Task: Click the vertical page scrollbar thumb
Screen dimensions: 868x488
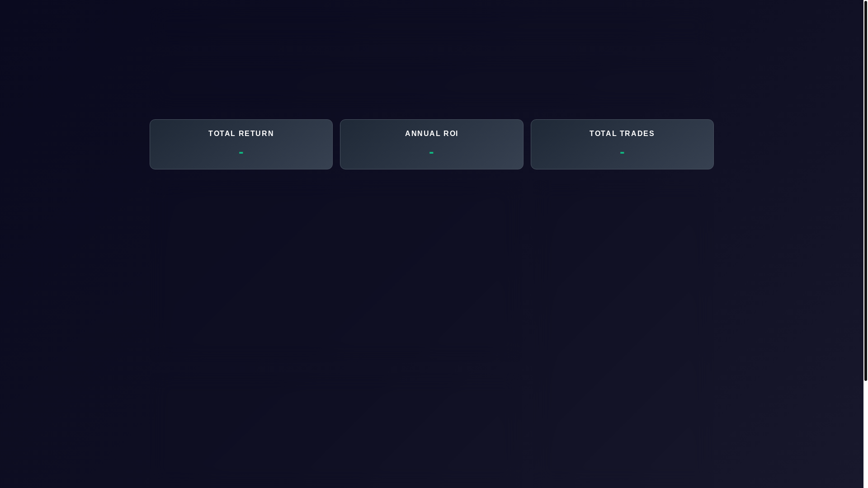Action: [865, 190]
